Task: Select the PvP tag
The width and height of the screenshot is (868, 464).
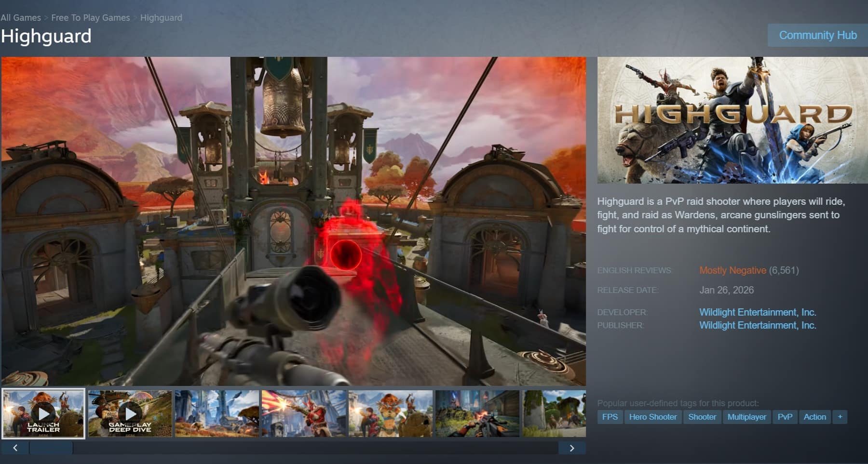Action: click(784, 417)
